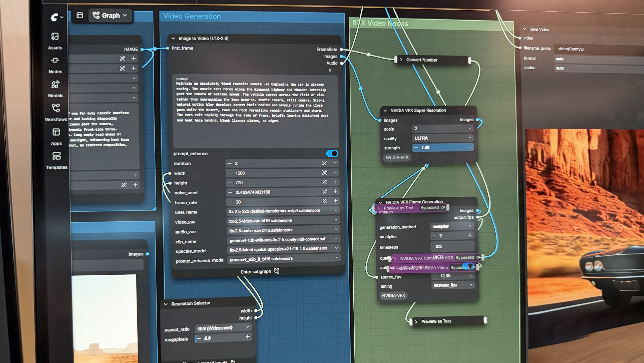
Task: Open the prompt_enhance_model dropdown
Action: (284, 259)
